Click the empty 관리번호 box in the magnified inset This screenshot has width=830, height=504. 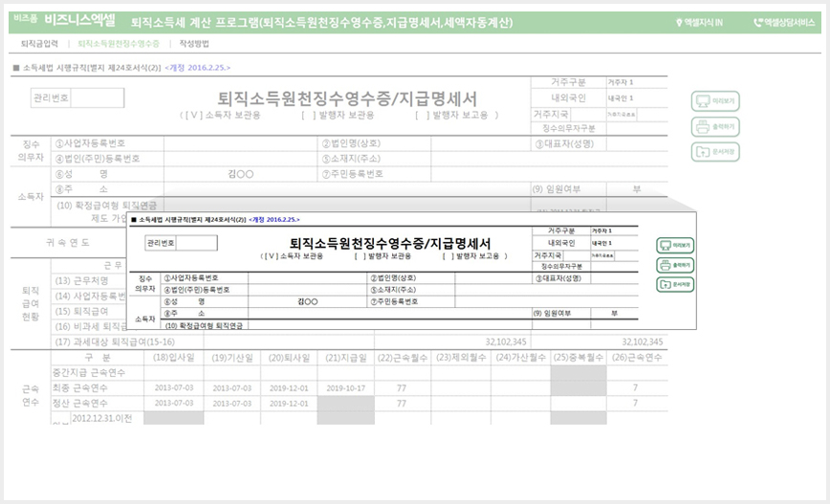(196, 243)
